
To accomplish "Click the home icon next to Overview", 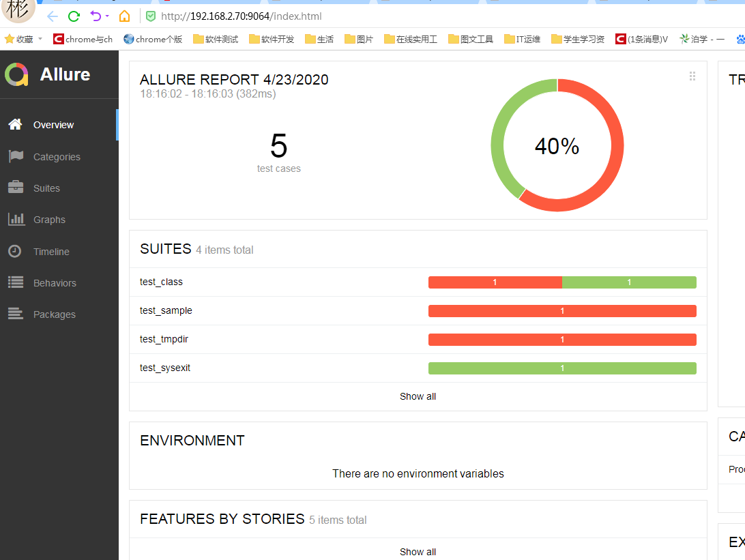I will [x=15, y=124].
